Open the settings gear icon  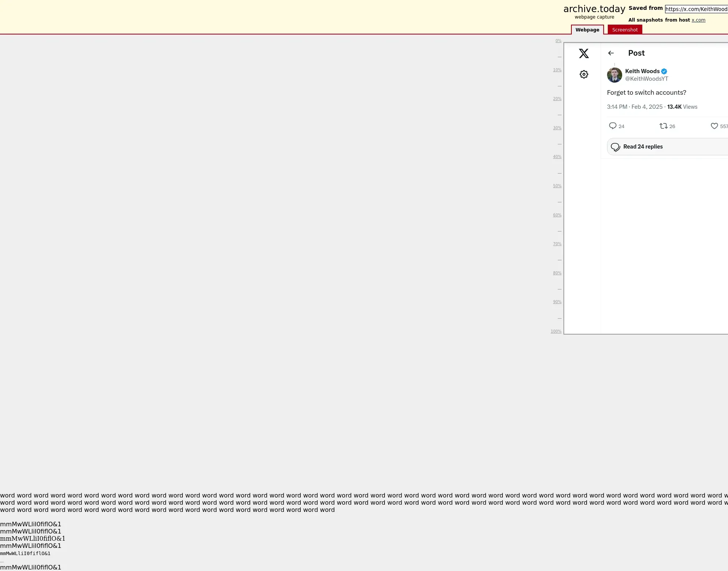(x=584, y=74)
